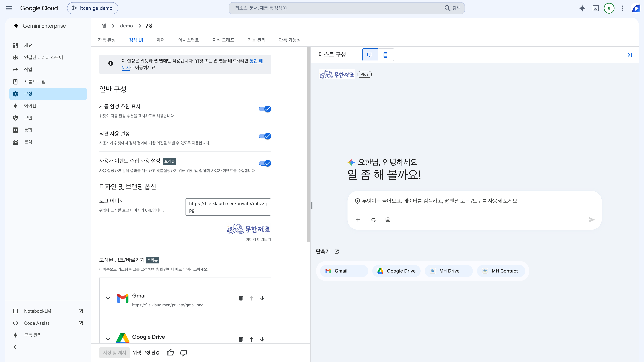Open the Gmail shortcut chip in preview
The height and width of the screenshot is (362, 644).
click(344, 271)
